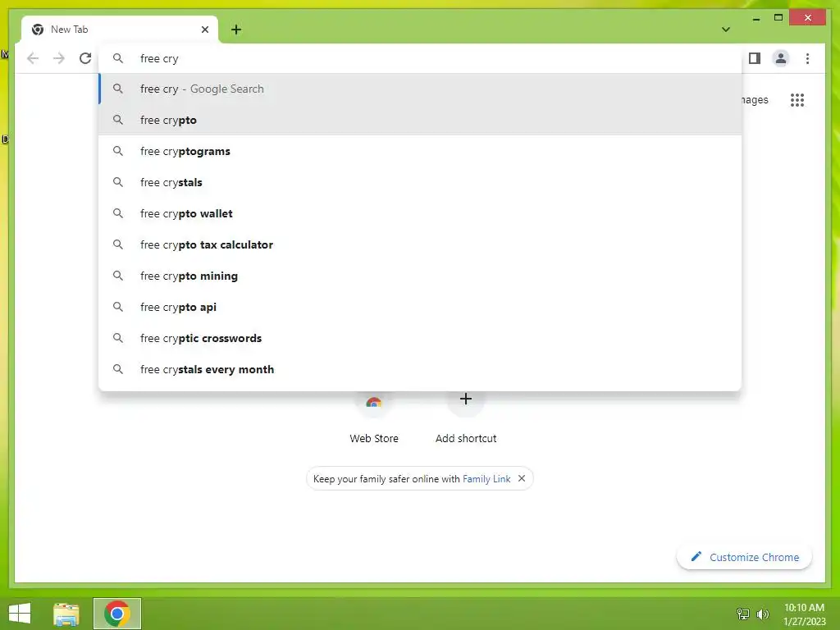Open the side panel icon
840x630 pixels.
[755, 58]
